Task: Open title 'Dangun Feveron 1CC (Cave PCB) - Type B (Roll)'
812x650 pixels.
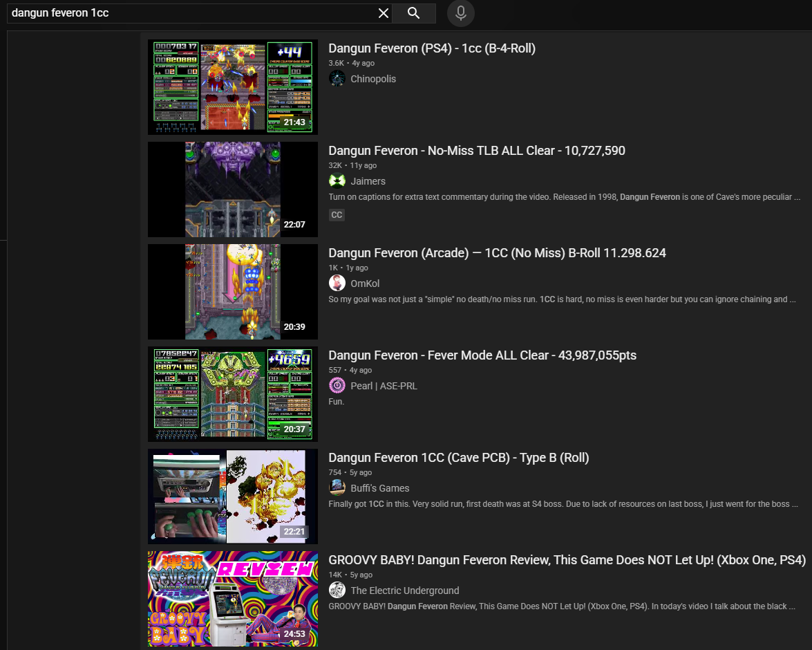Action: 459,458
